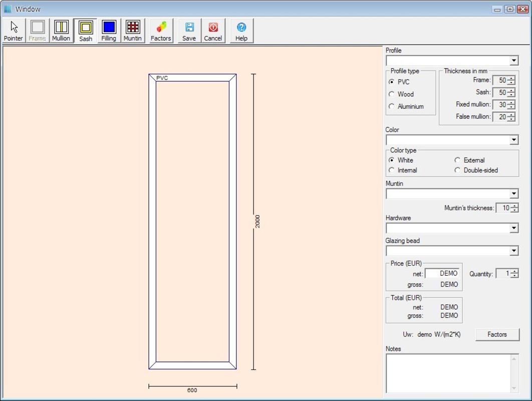Expand the Profile dropdown
The height and width of the screenshot is (401, 532).
pos(514,61)
